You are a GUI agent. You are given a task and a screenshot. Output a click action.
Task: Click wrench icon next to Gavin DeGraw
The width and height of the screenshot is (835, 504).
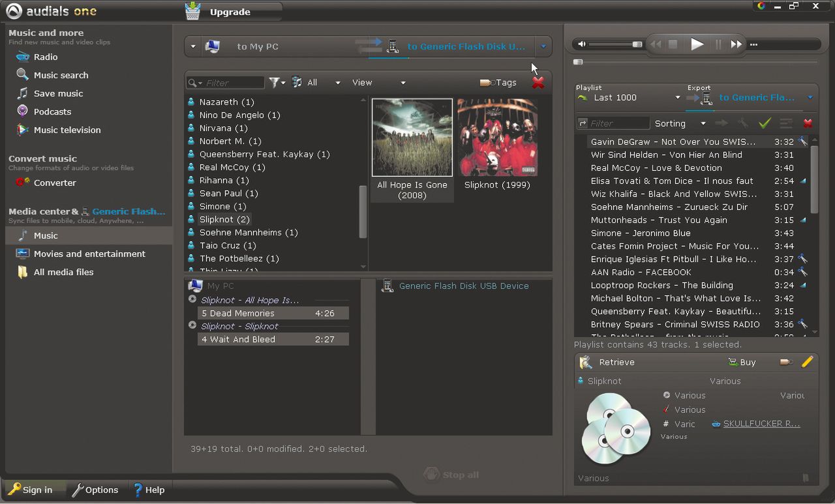click(802, 141)
